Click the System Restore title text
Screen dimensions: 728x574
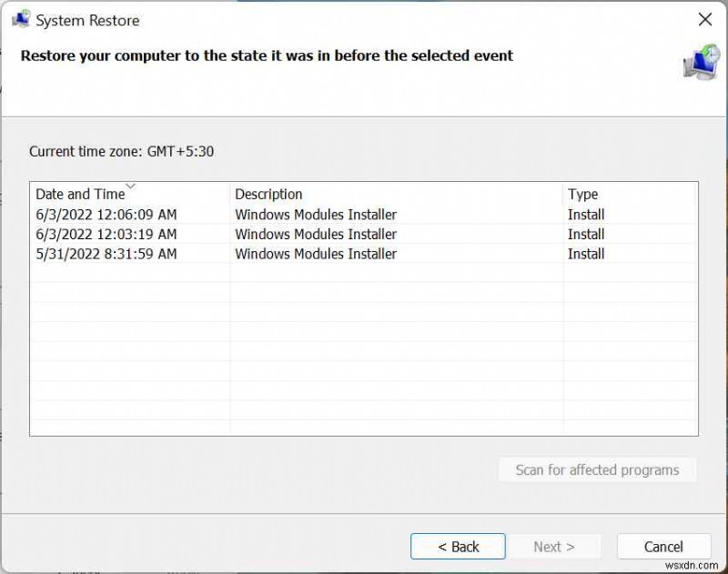click(x=87, y=19)
